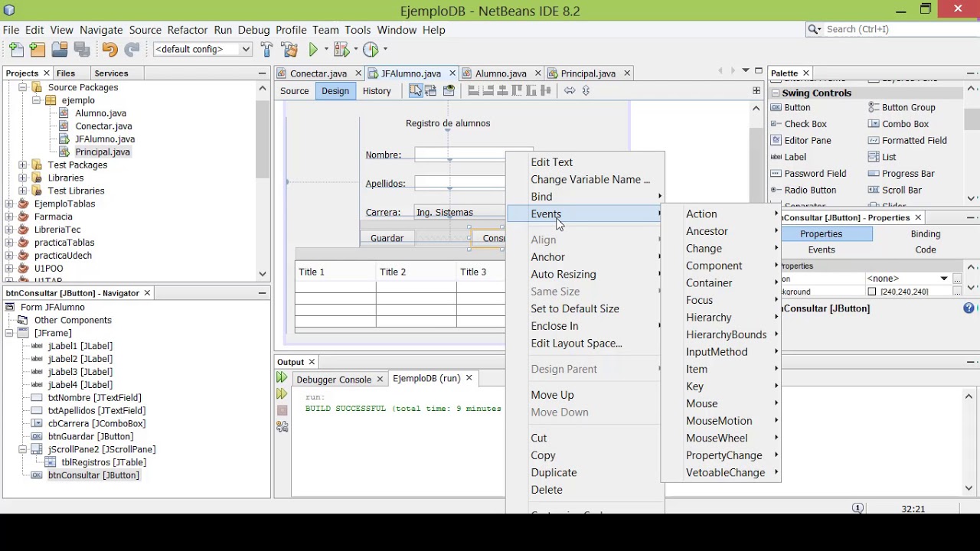The height and width of the screenshot is (551, 980).
Task: Open the Code properties tab
Action: (x=926, y=249)
